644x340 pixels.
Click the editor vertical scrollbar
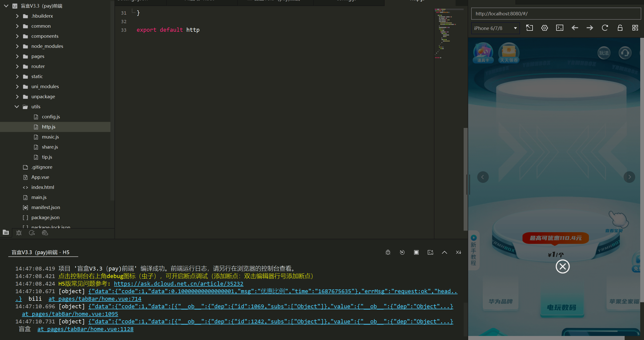[465, 179]
